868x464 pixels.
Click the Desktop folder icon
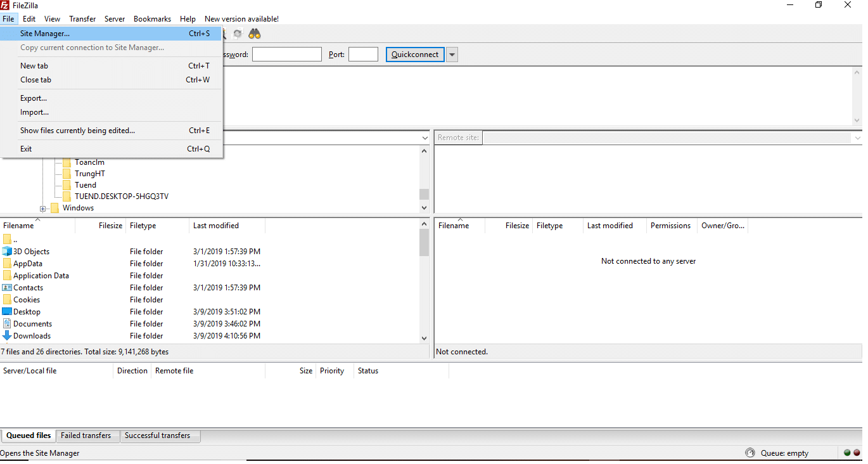7,312
